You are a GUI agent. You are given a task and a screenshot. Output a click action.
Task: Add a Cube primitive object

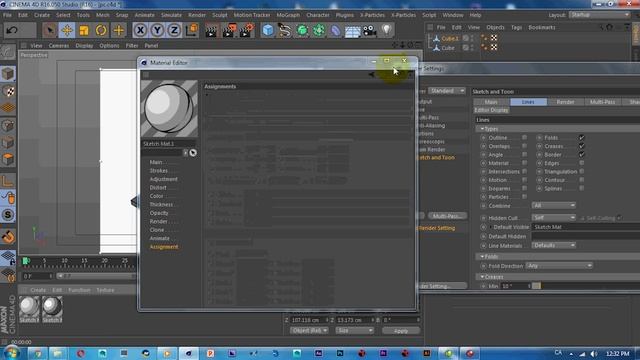268,30
